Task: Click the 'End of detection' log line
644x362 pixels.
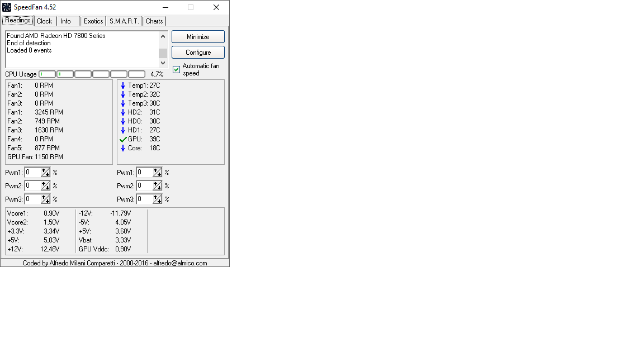Action: click(29, 43)
